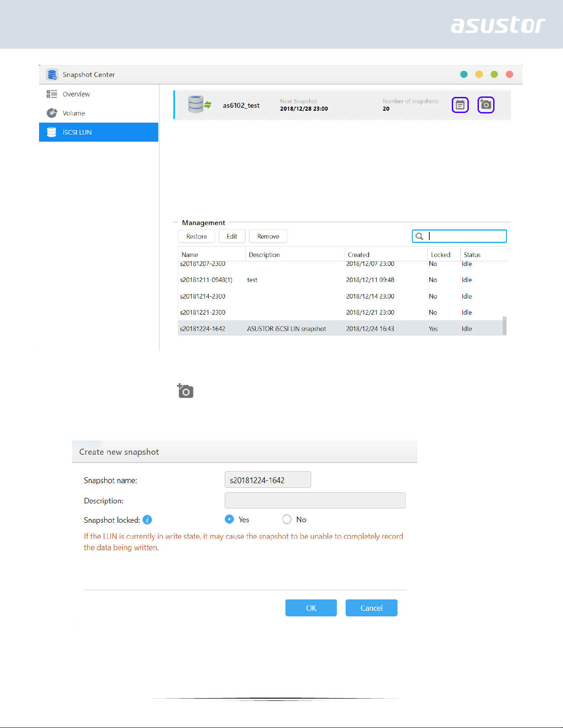Sort by Created column header
Screen dimensions: 563x728
386,254
